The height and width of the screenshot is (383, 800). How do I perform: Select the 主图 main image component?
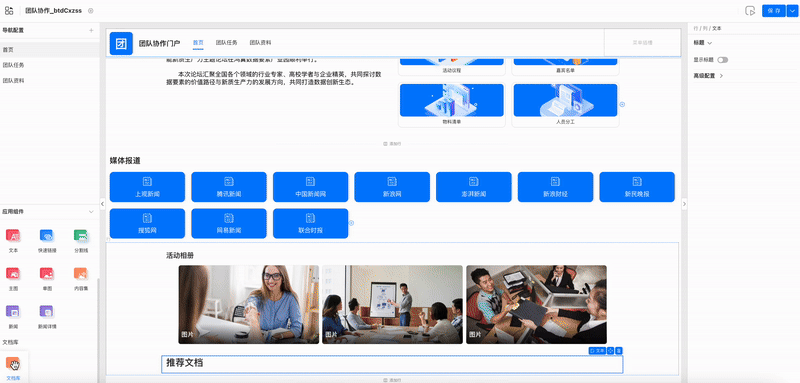[13, 273]
